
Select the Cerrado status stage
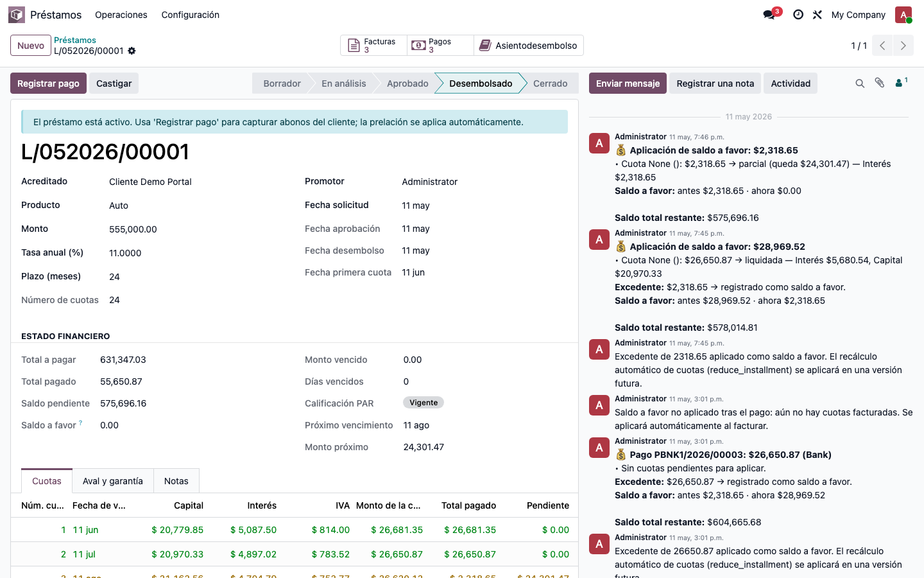tap(551, 83)
